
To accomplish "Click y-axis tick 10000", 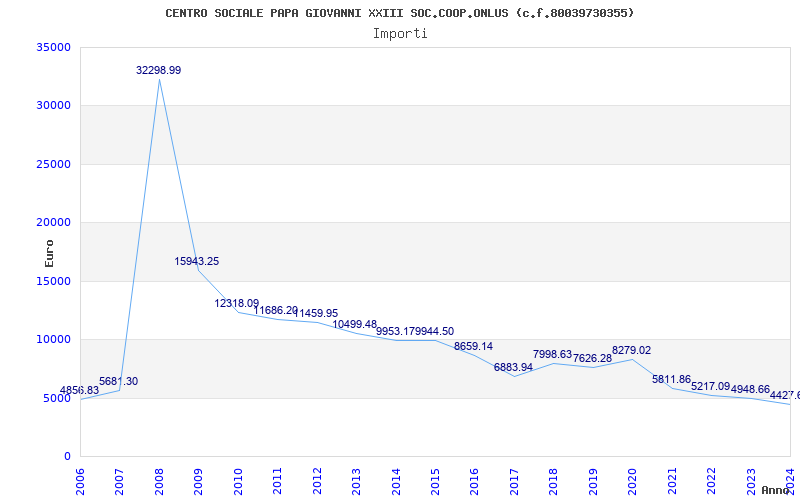I will (x=53, y=340).
